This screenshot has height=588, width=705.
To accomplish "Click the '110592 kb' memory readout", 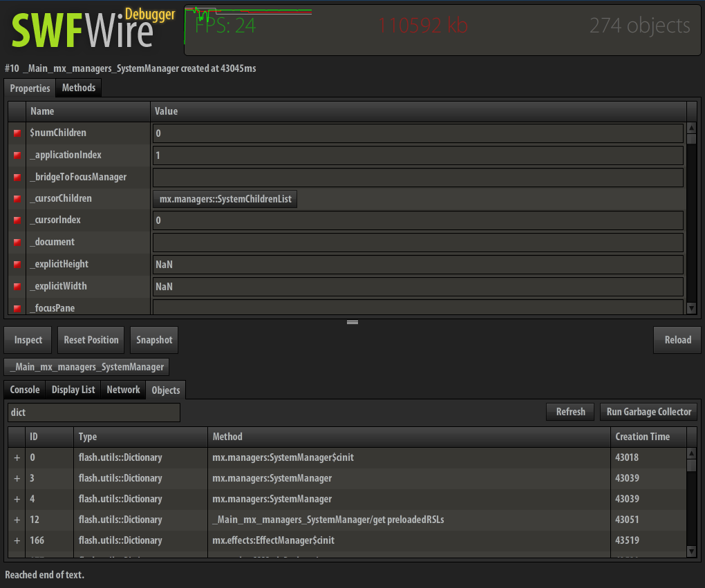I will click(x=422, y=26).
